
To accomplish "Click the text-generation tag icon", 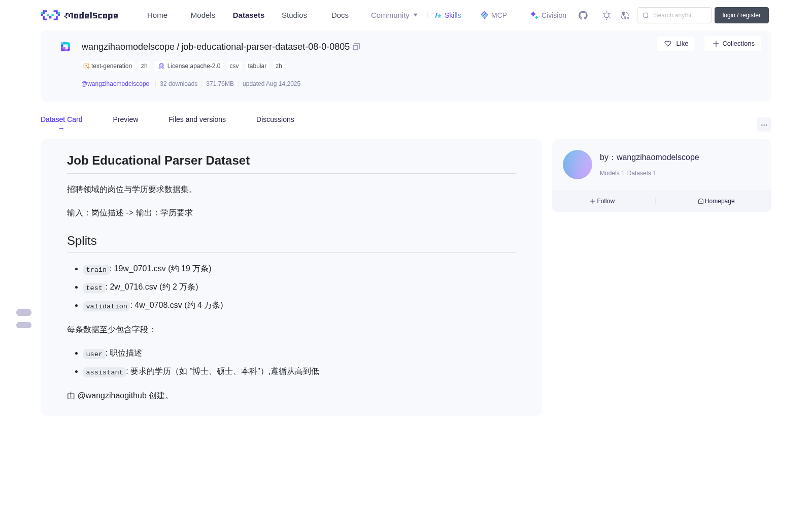I will pos(86,66).
